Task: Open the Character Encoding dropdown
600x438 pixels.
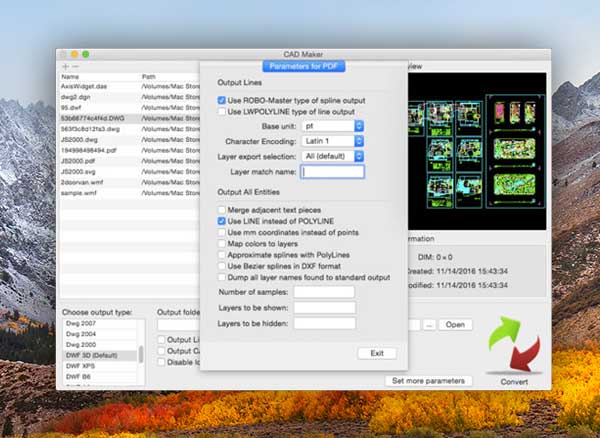Action: click(x=333, y=141)
